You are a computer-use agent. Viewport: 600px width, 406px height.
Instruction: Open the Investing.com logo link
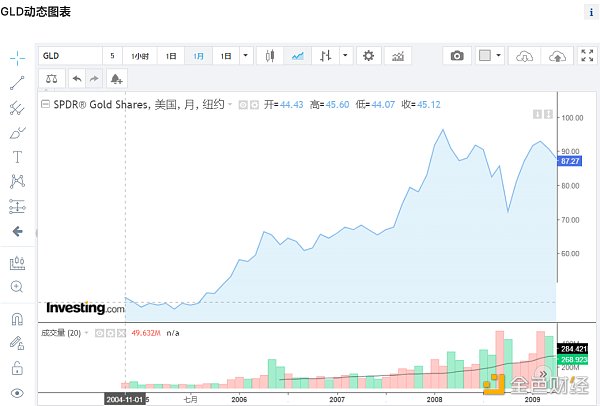coord(86,308)
